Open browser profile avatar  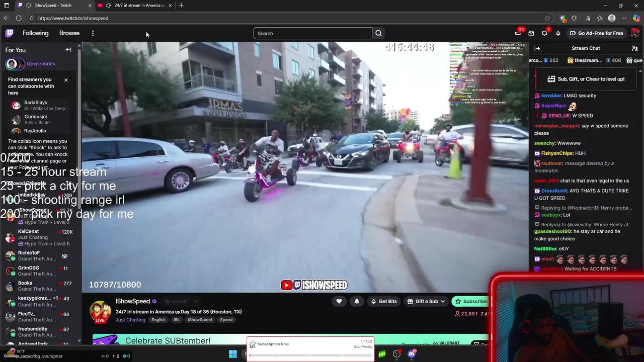612,18
